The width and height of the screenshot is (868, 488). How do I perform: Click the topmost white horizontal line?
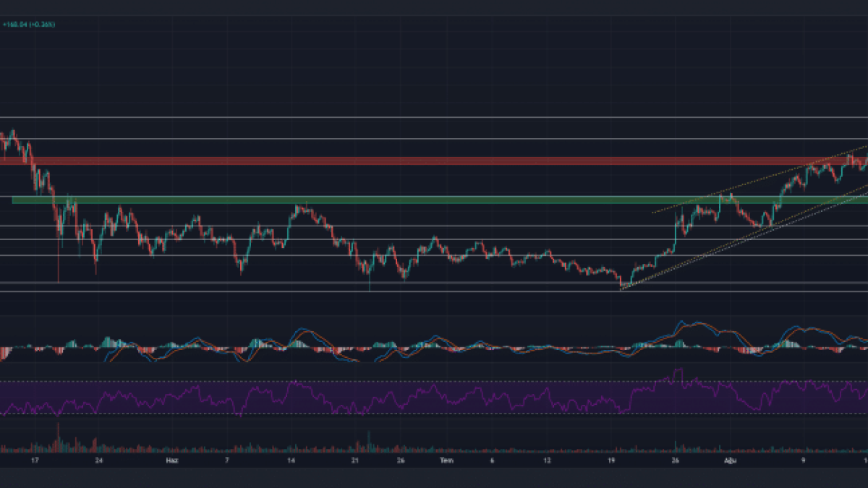tap(434, 116)
